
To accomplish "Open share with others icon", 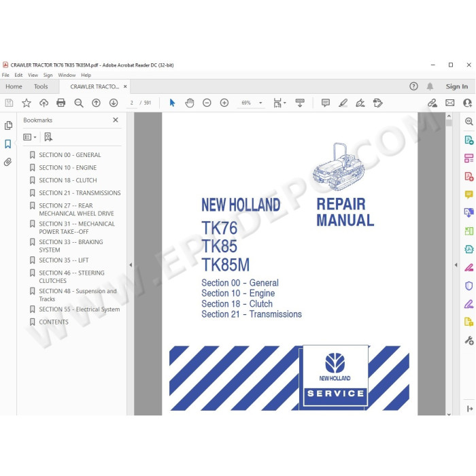I will pos(468,103).
